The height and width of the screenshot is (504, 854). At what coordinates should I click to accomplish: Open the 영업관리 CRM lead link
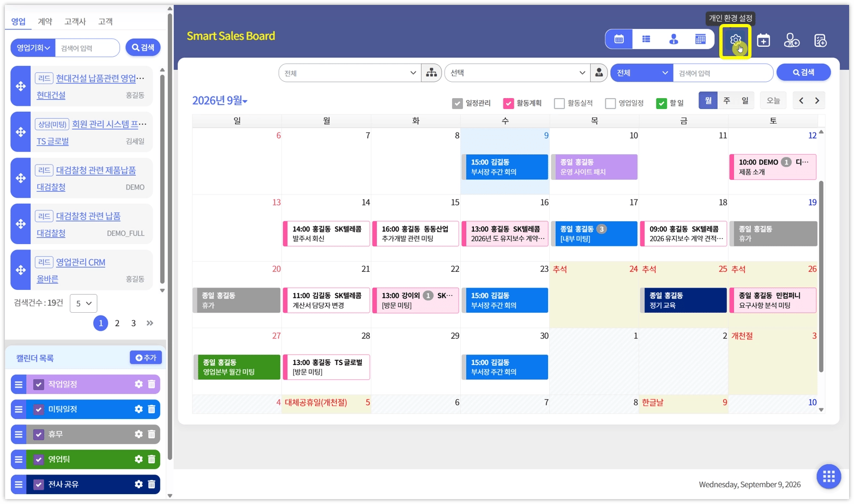[81, 262]
